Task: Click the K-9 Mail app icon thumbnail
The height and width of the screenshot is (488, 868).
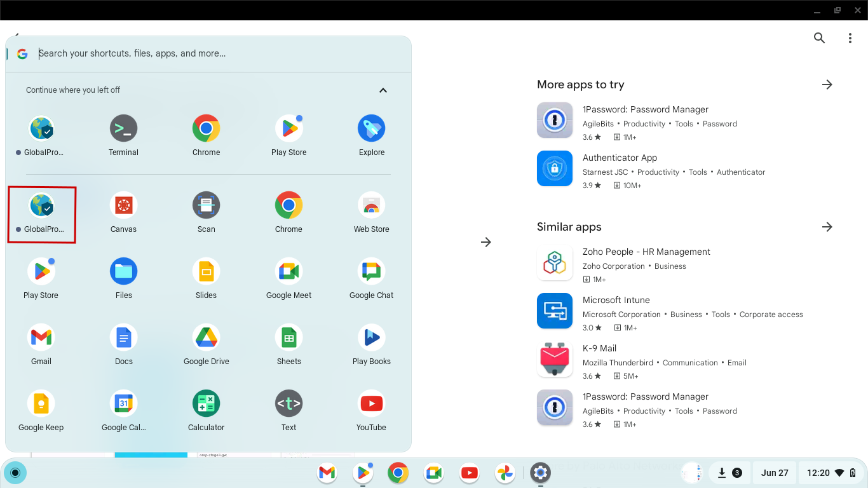Action: click(x=555, y=359)
